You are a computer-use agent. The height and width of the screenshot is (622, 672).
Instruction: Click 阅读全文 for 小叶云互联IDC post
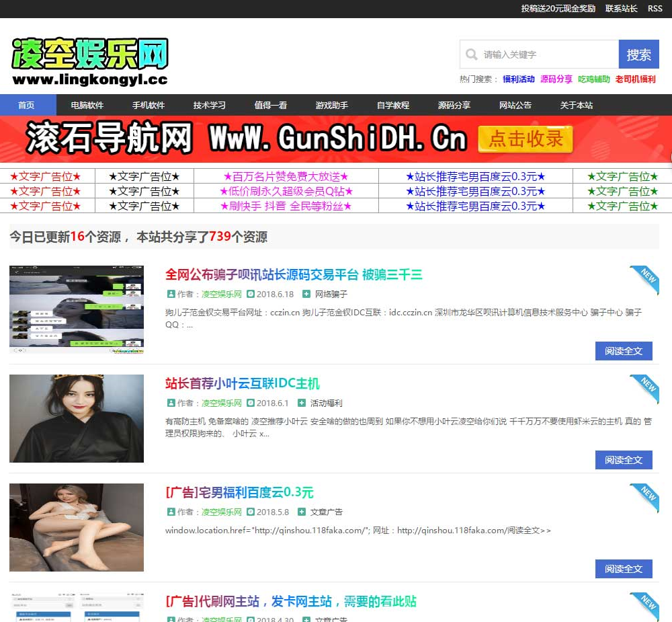(x=624, y=460)
